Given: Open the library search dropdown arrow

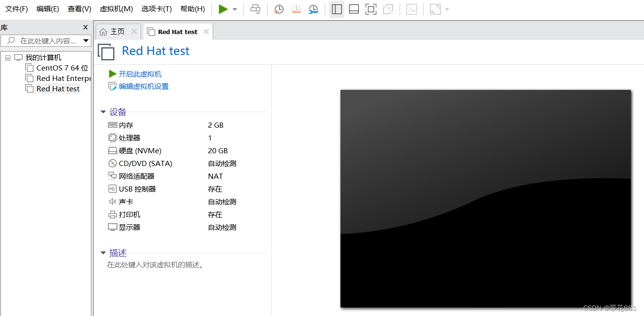Looking at the screenshot, I should 86,41.
